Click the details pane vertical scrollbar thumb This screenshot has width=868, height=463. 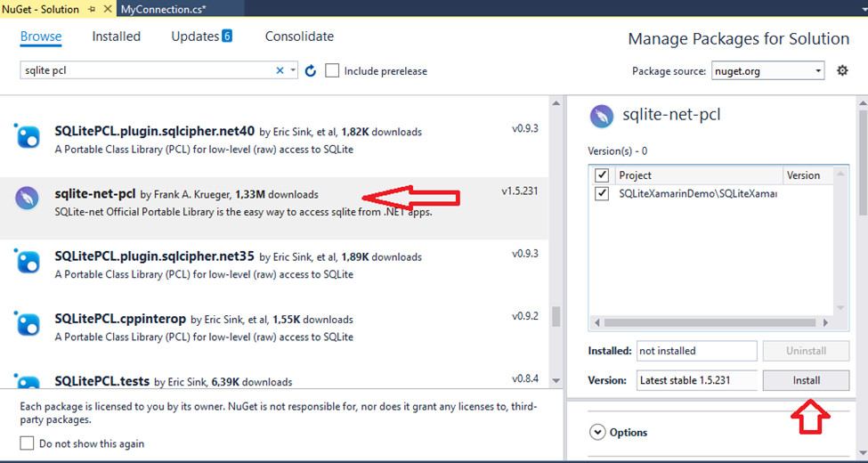tap(863, 162)
